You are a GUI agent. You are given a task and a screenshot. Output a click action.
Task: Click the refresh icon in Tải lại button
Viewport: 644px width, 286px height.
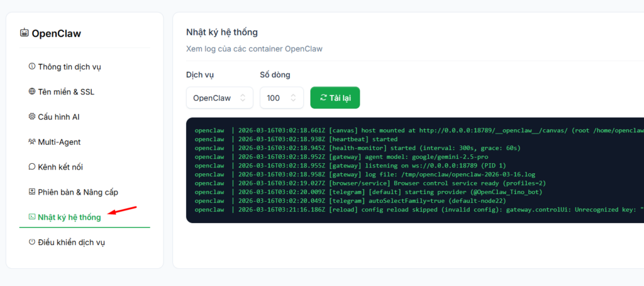tap(324, 98)
